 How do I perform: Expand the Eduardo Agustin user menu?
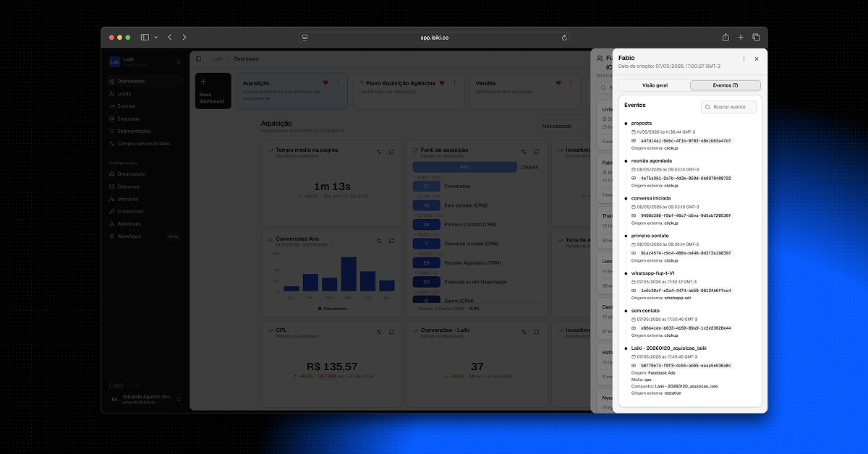145,399
